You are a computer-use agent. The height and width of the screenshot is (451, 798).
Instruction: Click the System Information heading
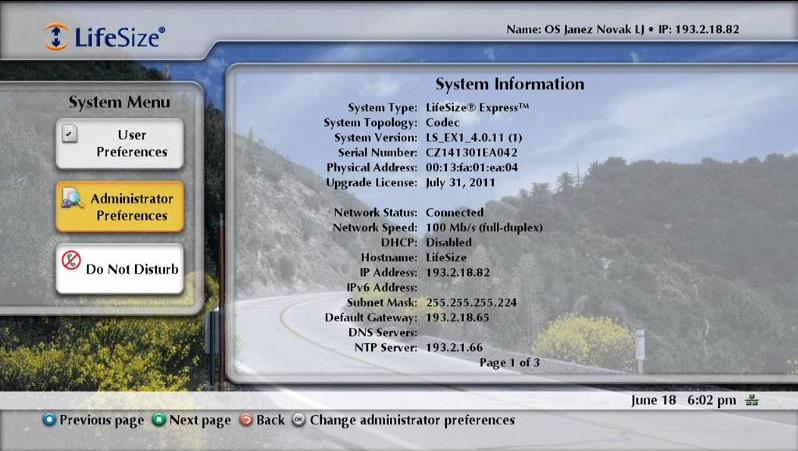pos(510,84)
